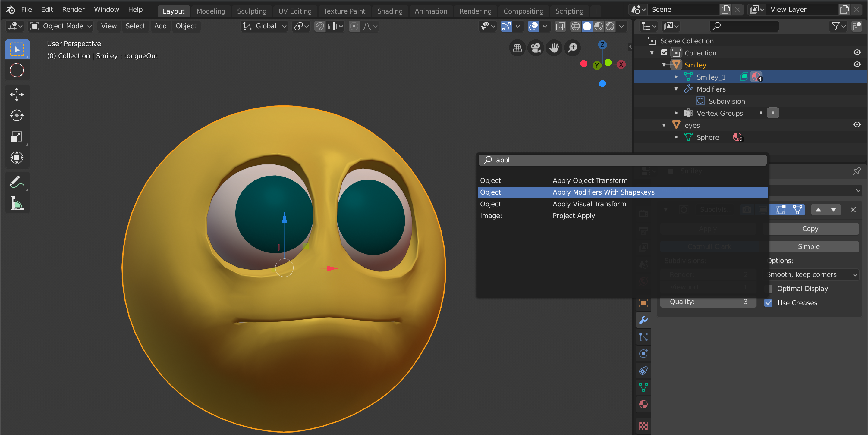Toggle Use Creases checkbox
Viewport: 868px width, 435px height.
[x=768, y=303]
